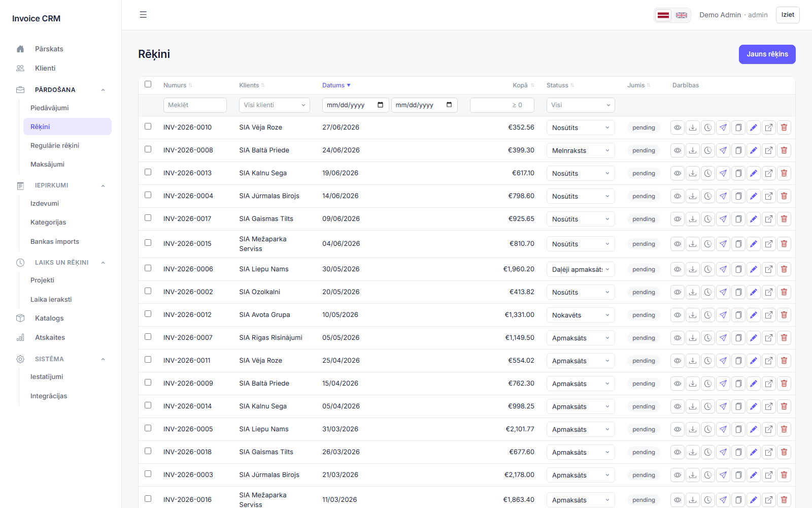812x508 pixels.
Task: Sort table by Datums column
Action: click(x=336, y=85)
